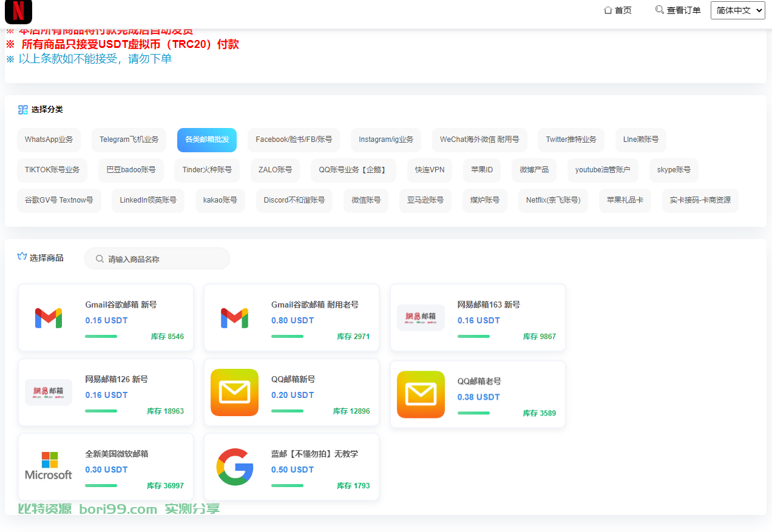This screenshot has width=772, height=532.
Task: Click the Netflix N logo
Action: 18,11
